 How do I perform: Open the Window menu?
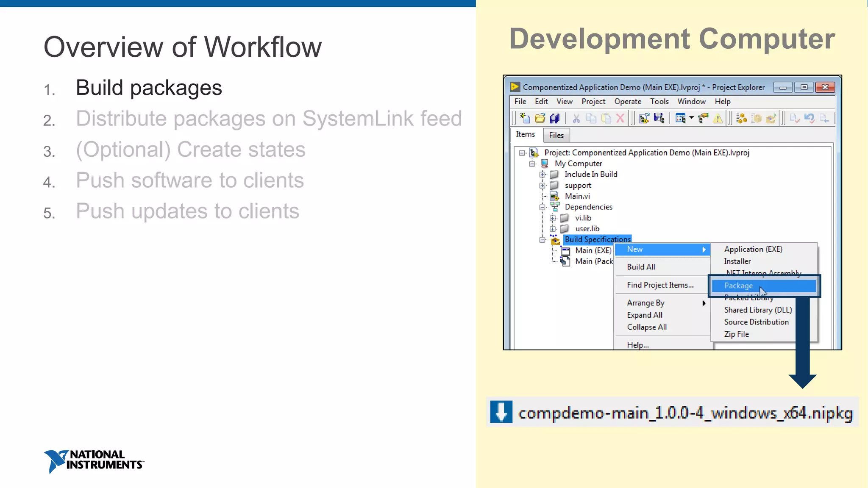[x=691, y=102]
